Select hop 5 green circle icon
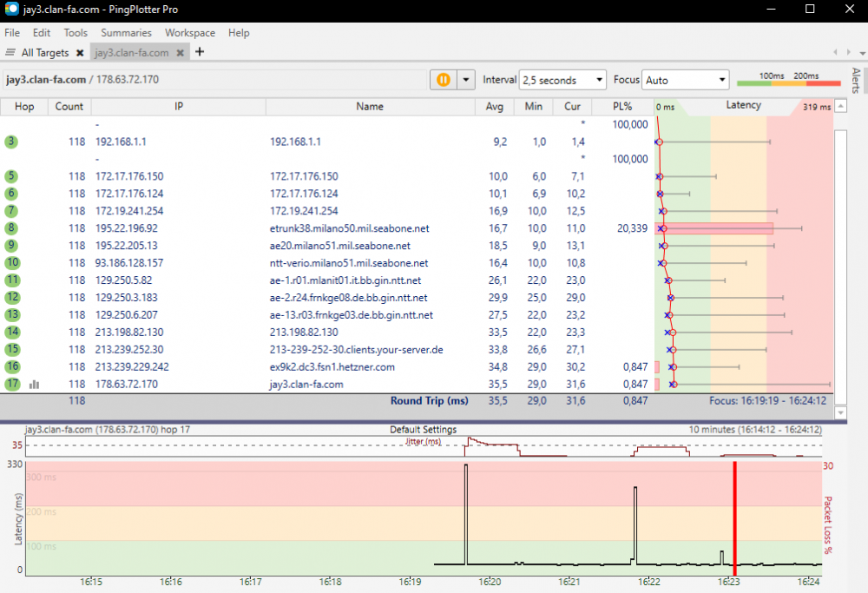 pos(11,176)
